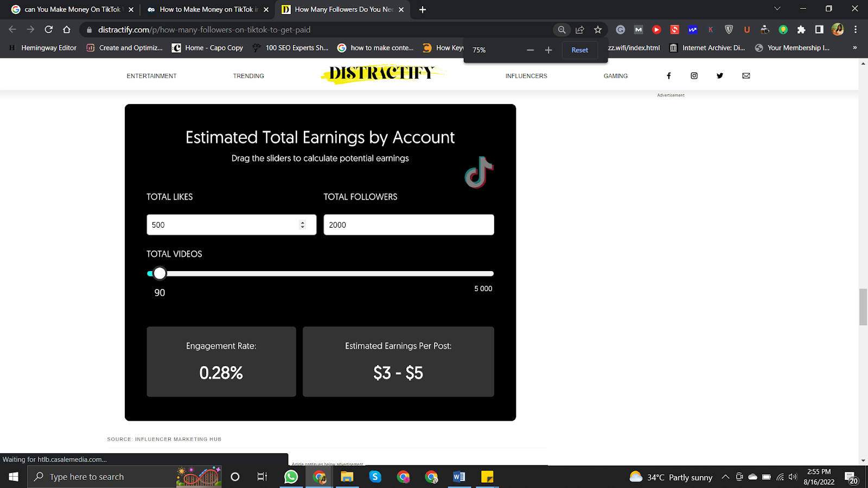Image resolution: width=868 pixels, height=488 pixels.
Task: Switch to 'can You Make Money On TikTok' tab
Action: (x=73, y=10)
